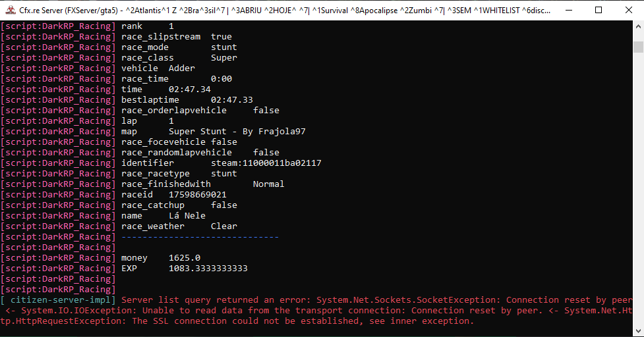This screenshot has height=337, width=644.
Task: Click the raceid number 17598669021
Action: (x=198, y=194)
